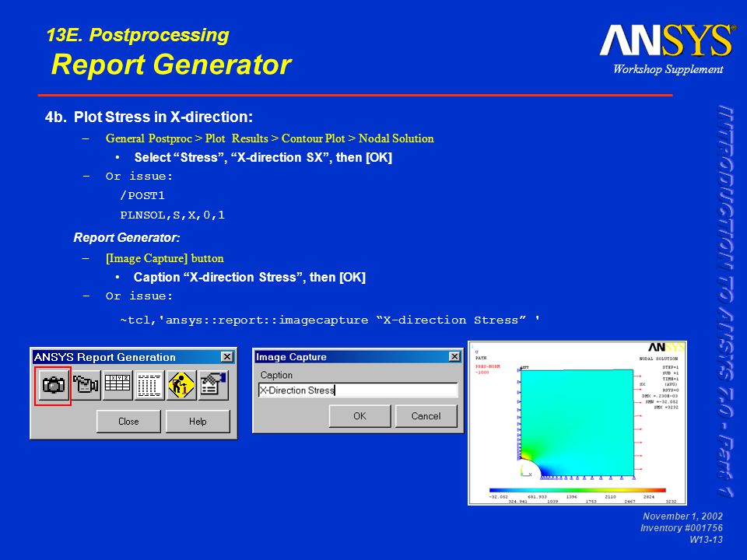Screen dimensions: 747x560
Task: Click the '4b. Plot Stress in X-direction:' heading
Action: coord(149,117)
